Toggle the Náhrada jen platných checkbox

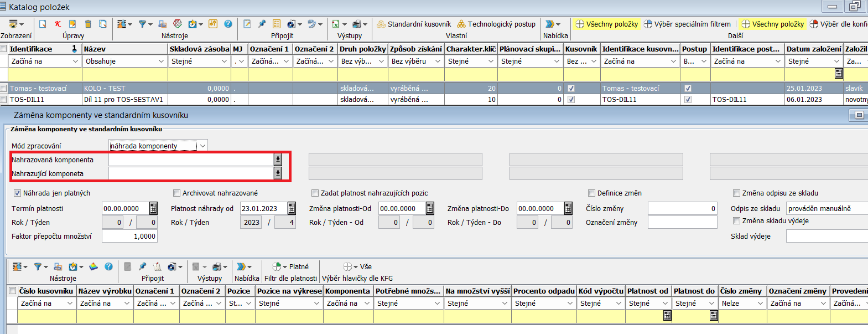coord(18,193)
